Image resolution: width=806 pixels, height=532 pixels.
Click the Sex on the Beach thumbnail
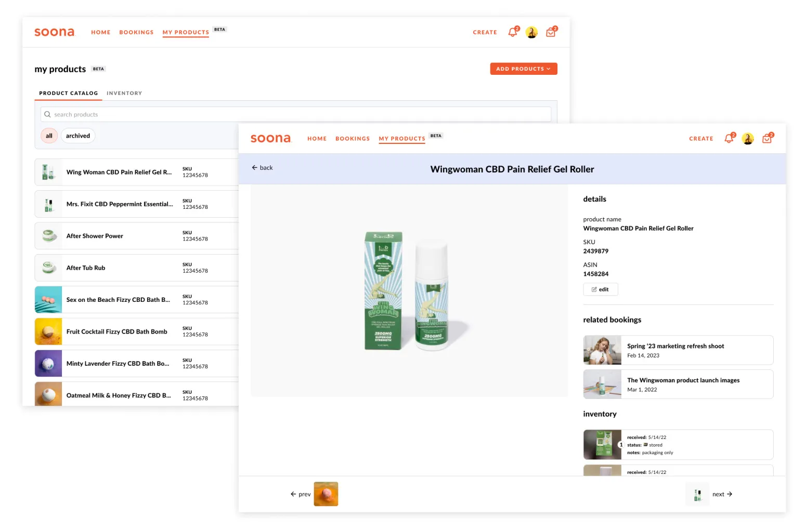point(48,300)
